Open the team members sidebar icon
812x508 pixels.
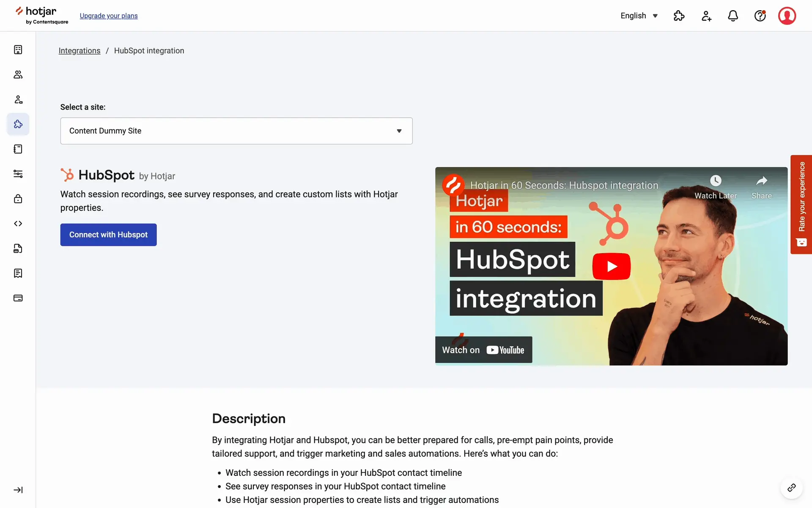tap(18, 75)
